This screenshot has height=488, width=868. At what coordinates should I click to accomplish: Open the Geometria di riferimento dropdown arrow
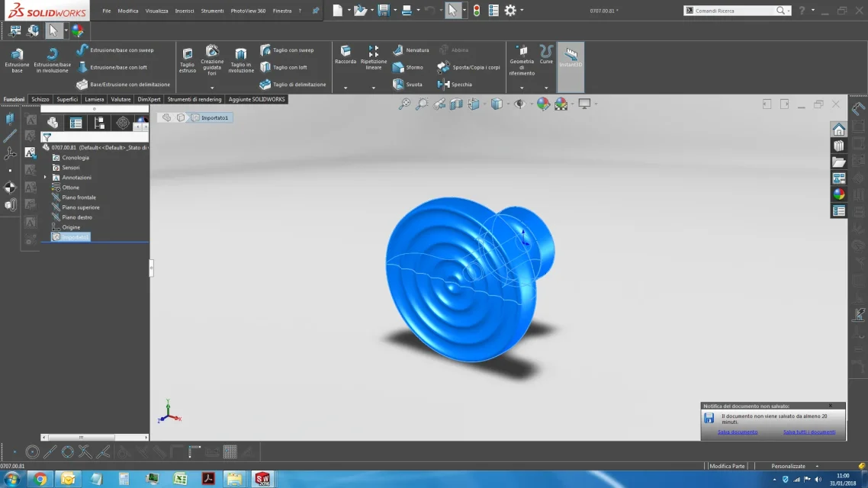coord(522,88)
